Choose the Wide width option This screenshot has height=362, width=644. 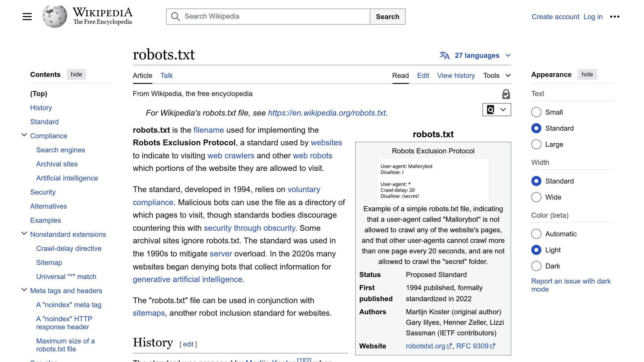(536, 197)
